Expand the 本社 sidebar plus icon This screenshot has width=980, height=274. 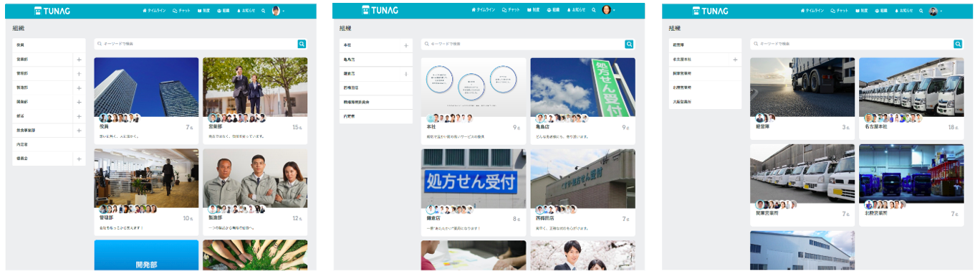coord(406,45)
